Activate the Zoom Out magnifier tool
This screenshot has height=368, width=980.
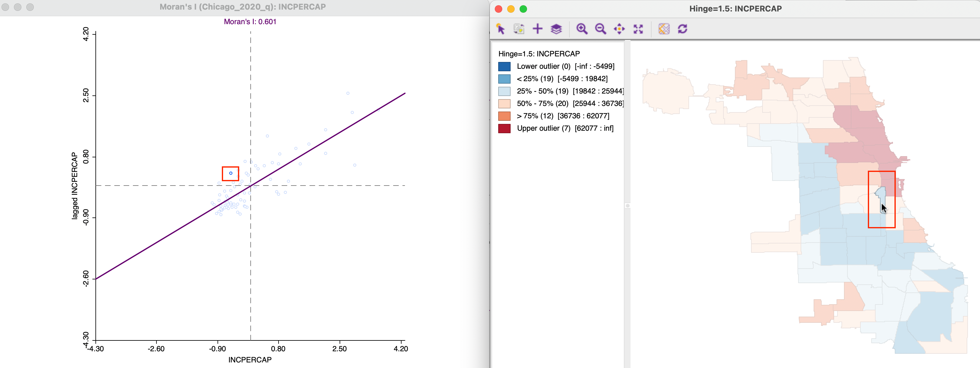tap(600, 29)
